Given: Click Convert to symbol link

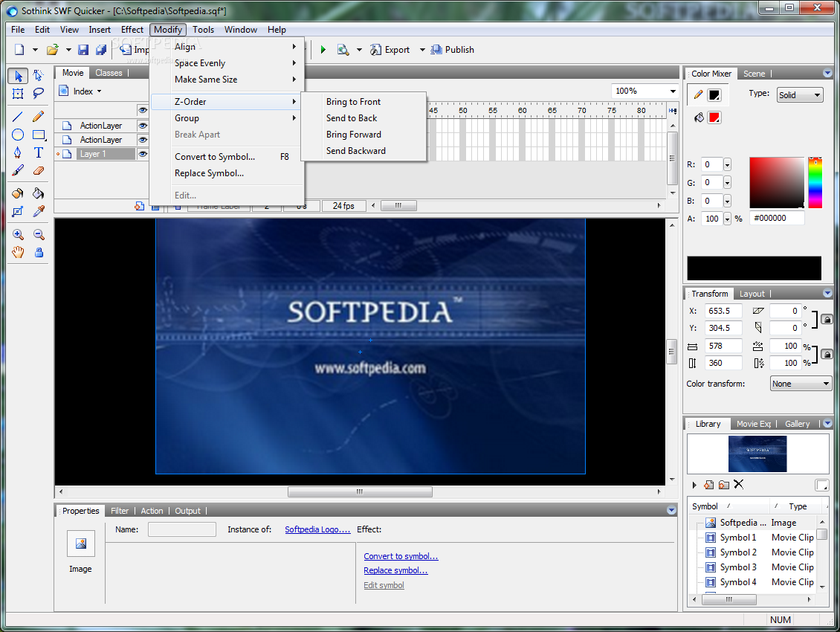Looking at the screenshot, I should click(x=401, y=556).
